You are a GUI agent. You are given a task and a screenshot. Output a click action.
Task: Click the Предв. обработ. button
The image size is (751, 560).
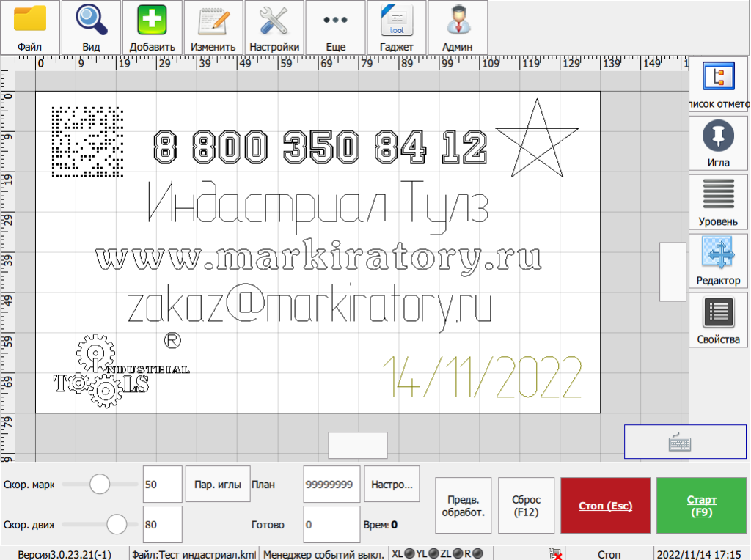tap(464, 506)
